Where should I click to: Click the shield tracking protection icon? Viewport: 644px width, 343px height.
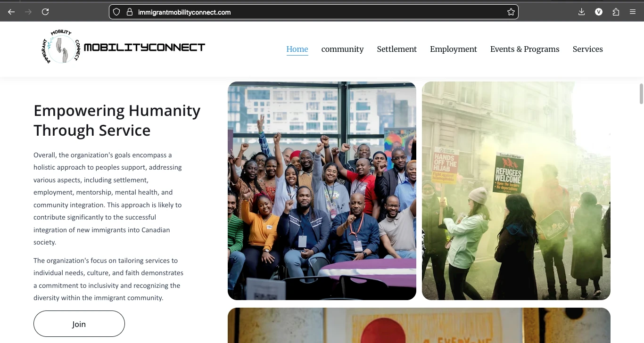(x=116, y=12)
